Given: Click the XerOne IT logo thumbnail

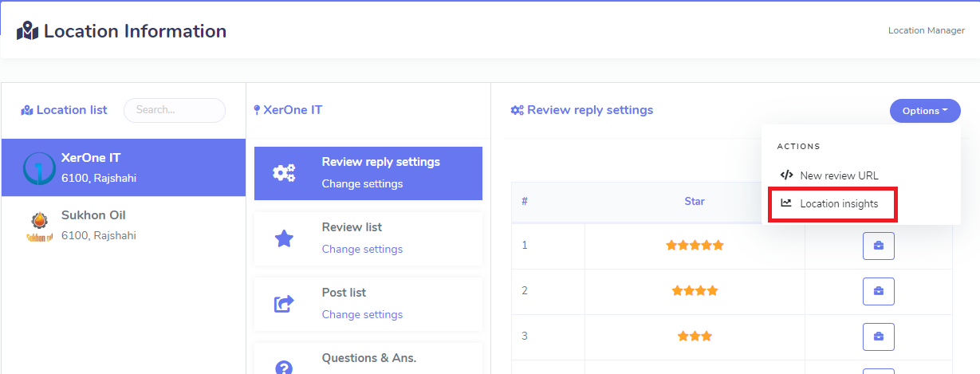Looking at the screenshot, I should coord(38,167).
